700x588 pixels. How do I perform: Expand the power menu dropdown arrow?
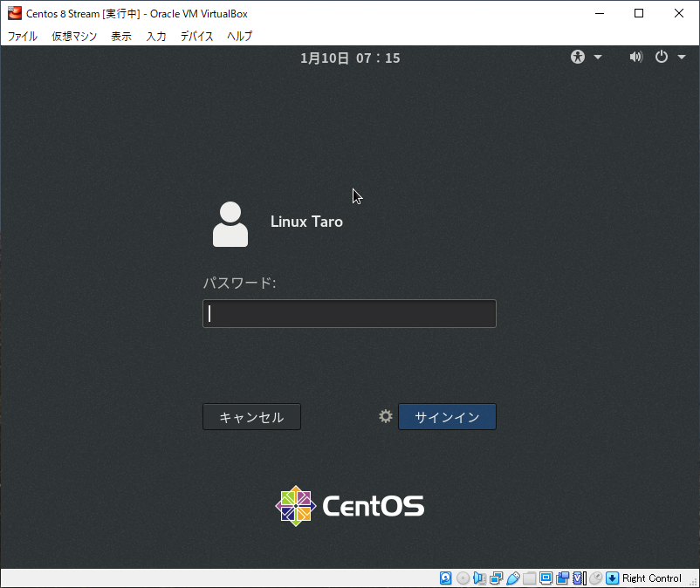click(681, 58)
